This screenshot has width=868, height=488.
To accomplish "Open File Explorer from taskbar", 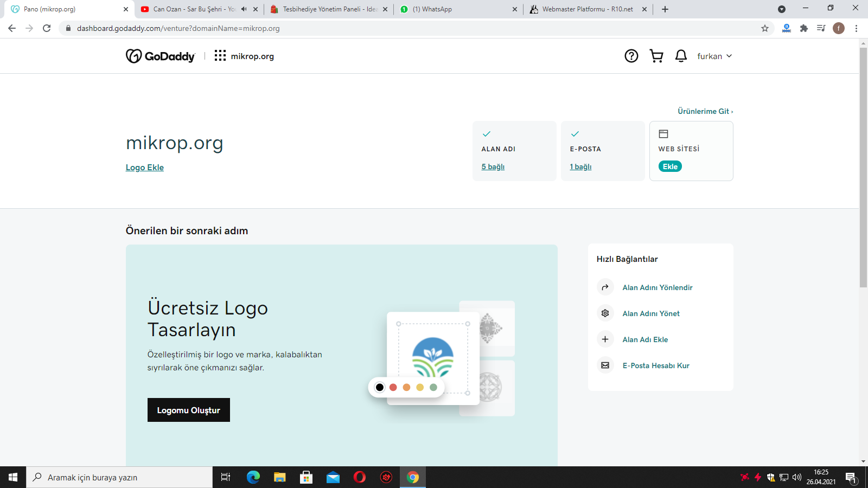I will (x=280, y=477).
